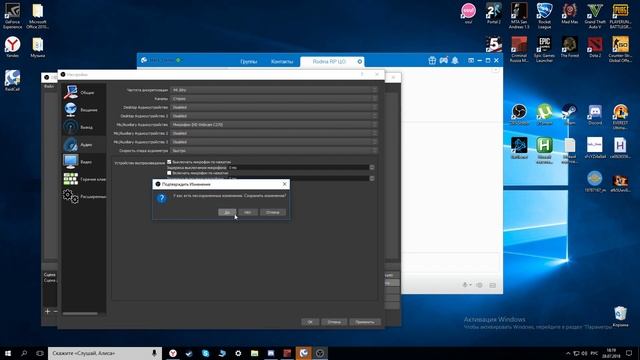The image size is (640, 360).
Task: Click Отмена at the bottom of settings window
Action: 334,322
